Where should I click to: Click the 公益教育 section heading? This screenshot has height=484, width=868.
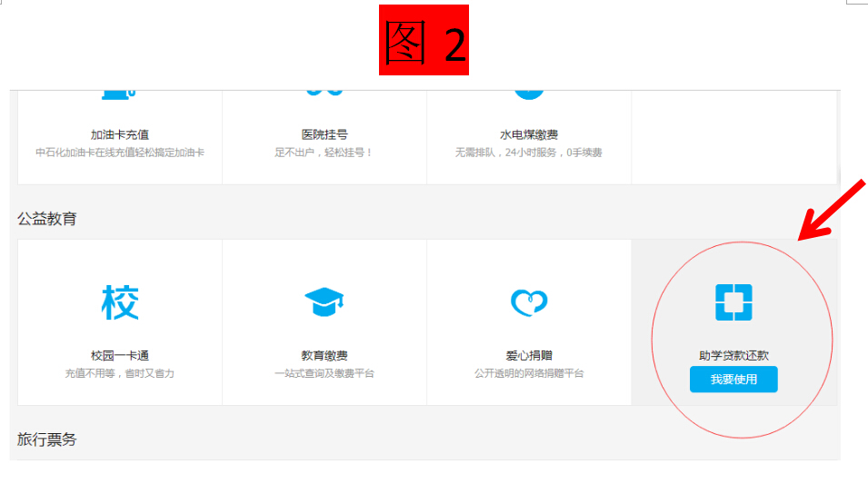tap(47, 219)
